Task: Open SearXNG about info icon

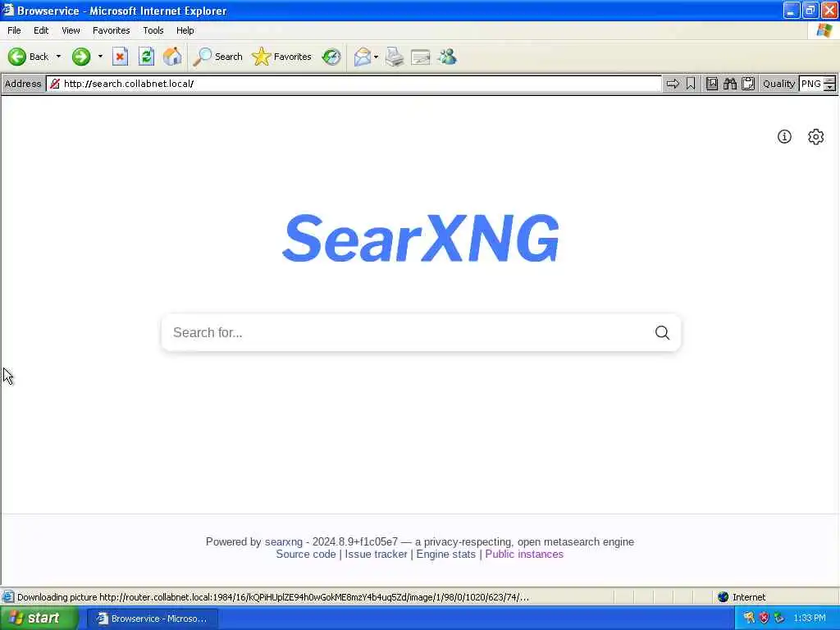Action: 784,137
